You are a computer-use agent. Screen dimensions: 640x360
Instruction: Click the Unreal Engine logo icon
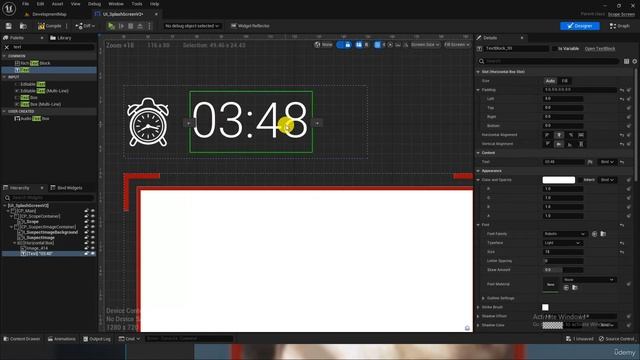[9, 8]
